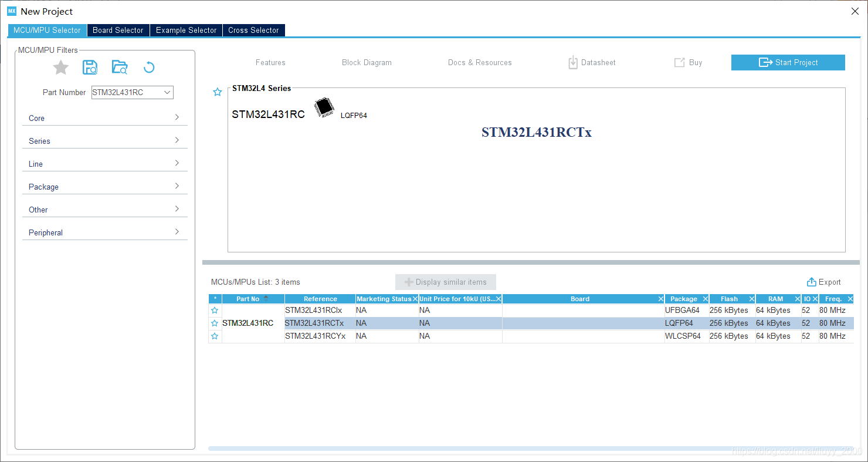Open the Block Diagram view
The width and height of the screenshot is (868, 462).
367,62
